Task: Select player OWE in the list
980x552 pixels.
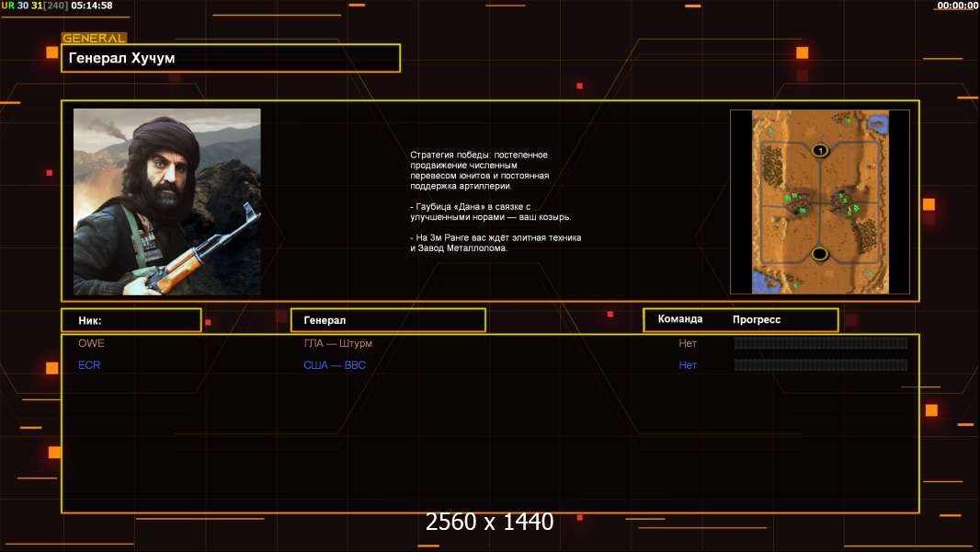Action: [x=91, y=343]
